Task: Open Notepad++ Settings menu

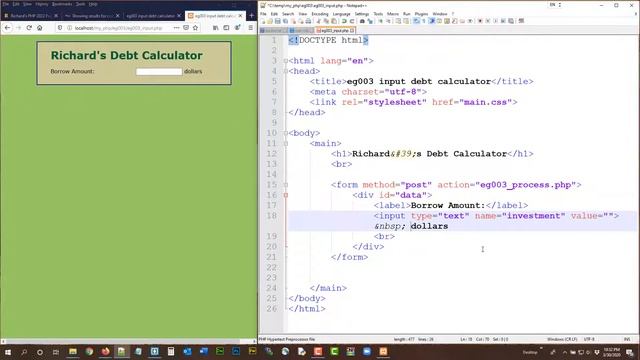Action: [x=362, y=14]
